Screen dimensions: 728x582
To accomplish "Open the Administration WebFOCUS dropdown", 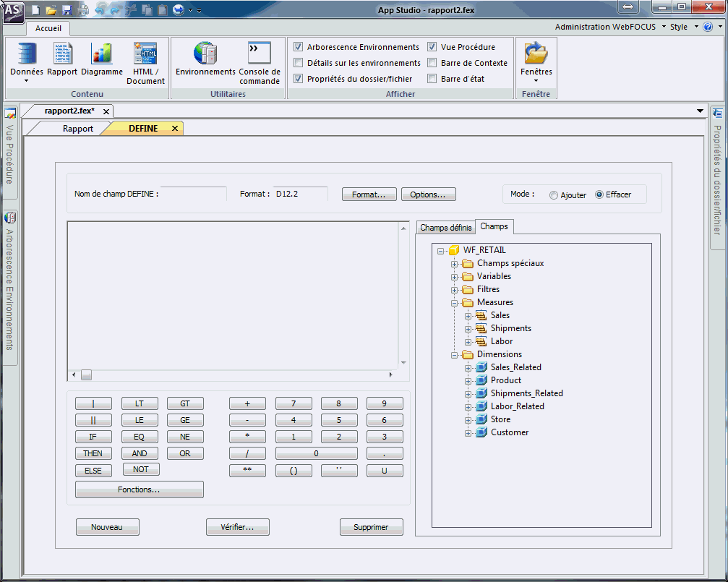I will [x=610, y=27].
